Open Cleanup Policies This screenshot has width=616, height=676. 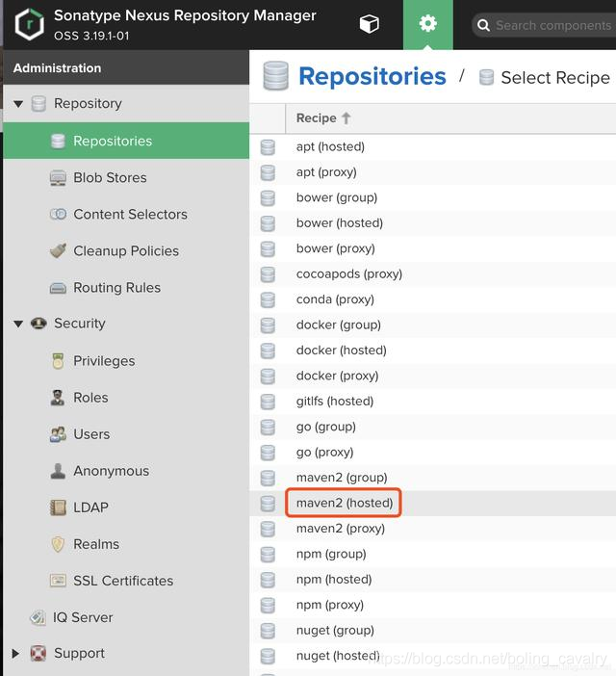coord(126,251)
